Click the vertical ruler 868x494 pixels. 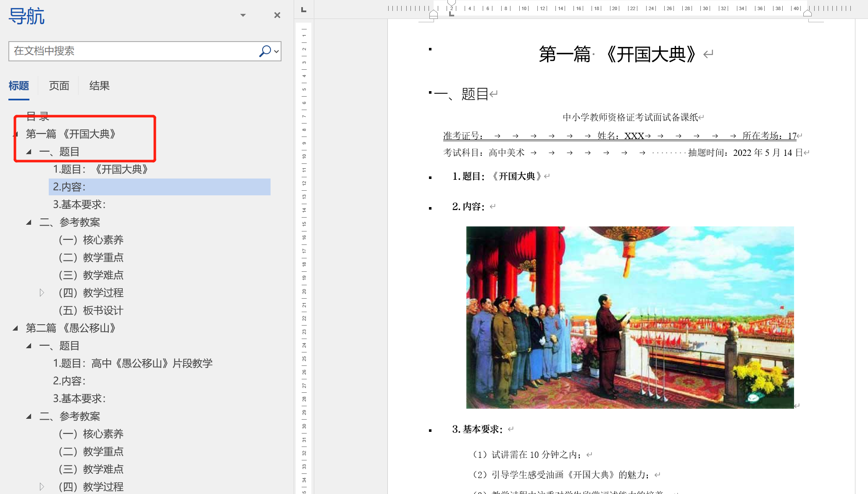(x=304, y=252)
